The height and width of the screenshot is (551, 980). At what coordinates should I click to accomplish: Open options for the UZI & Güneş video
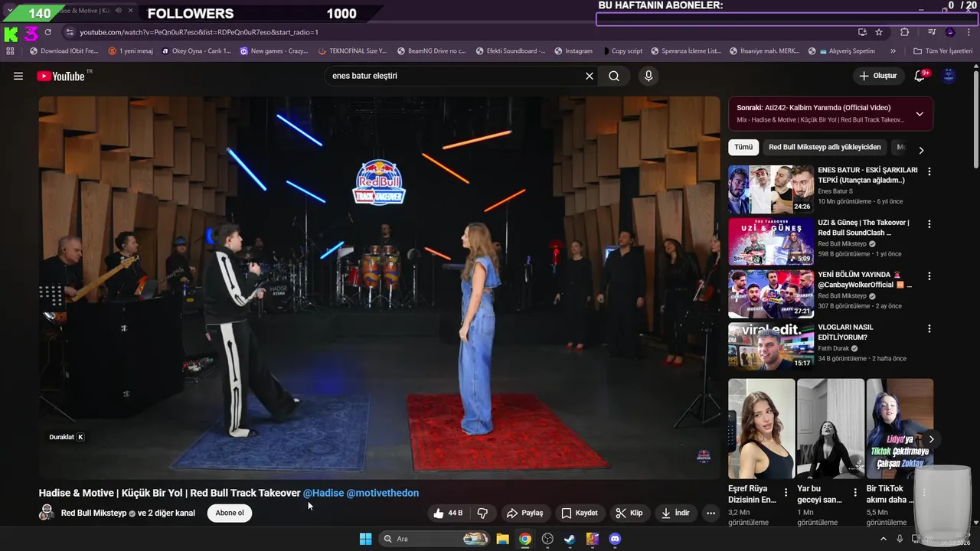click(929, 224)
